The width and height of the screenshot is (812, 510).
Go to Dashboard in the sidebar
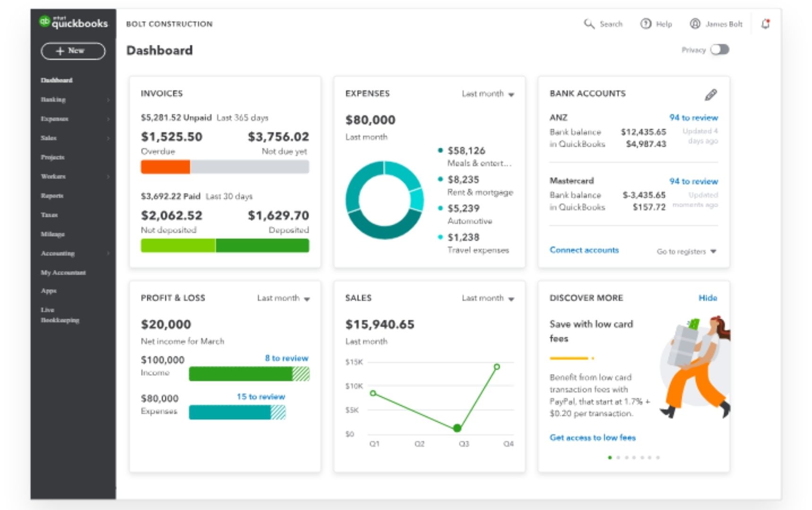57,80
